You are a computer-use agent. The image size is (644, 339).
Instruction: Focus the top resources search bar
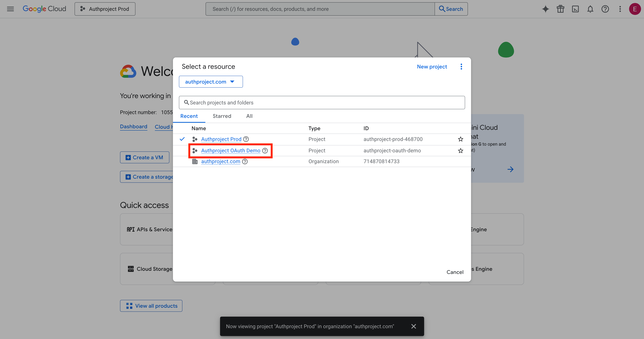[x=320, y=9]
